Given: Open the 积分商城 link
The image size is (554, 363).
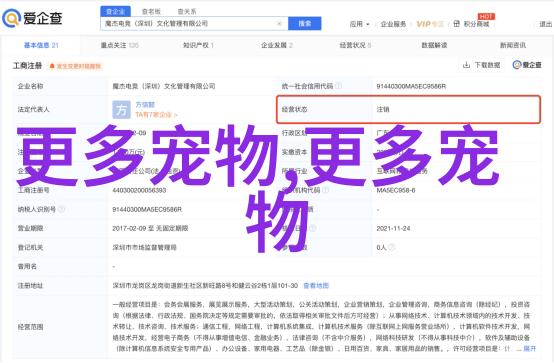Looking at the screenshot, I should tap(476, 24).
